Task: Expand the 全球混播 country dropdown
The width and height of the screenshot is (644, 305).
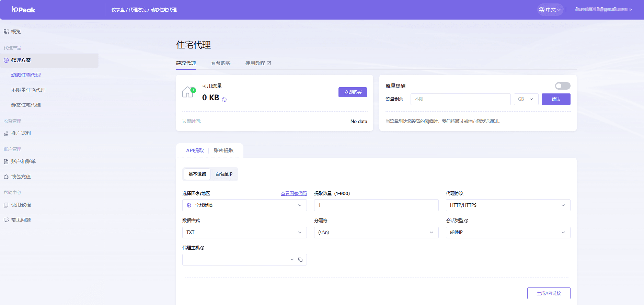Action: (244, 205)
